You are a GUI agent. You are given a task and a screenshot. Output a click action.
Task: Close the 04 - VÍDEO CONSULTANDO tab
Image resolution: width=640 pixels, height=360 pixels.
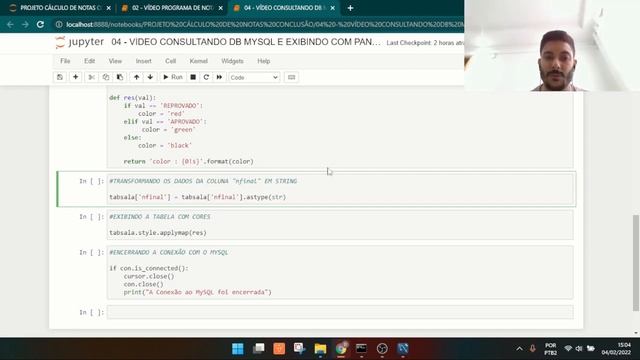(333, 8)
